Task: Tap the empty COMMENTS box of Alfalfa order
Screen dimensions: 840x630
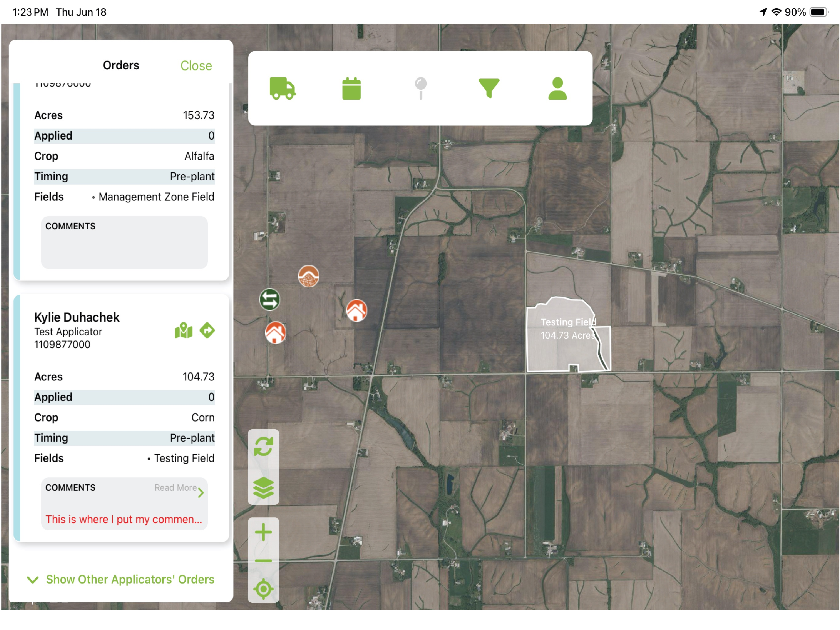Action: pyautogui.click(x=124, y=242)
